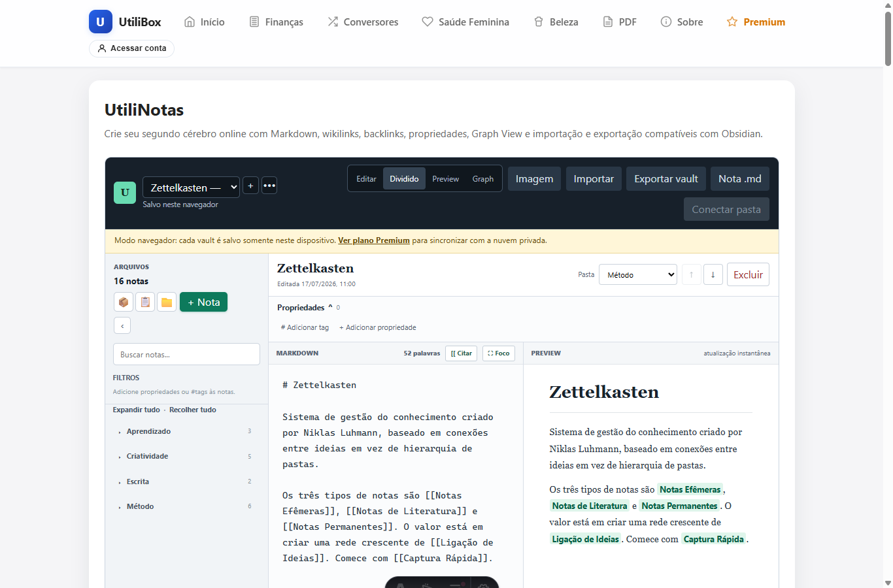Click the Citar wikilink button
The image size is (893, 588).
[x=462, y=353]
